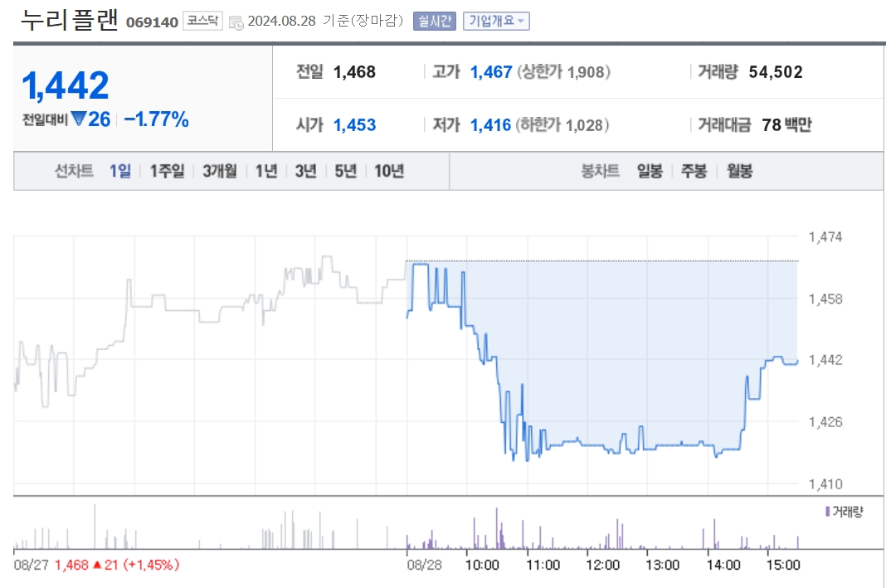Click the change percentage -1.77%
886x588 pixels.
[156, 119]
